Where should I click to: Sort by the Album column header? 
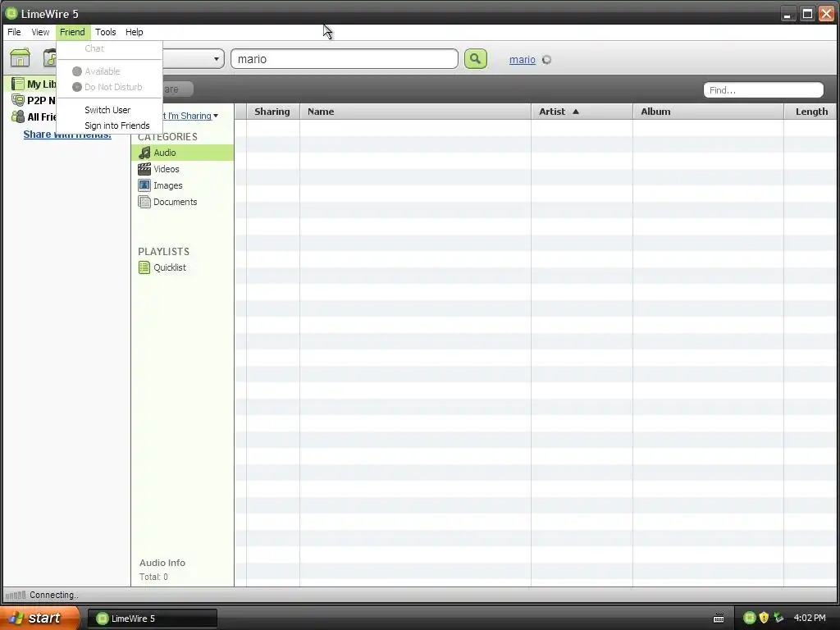[708, 112]
